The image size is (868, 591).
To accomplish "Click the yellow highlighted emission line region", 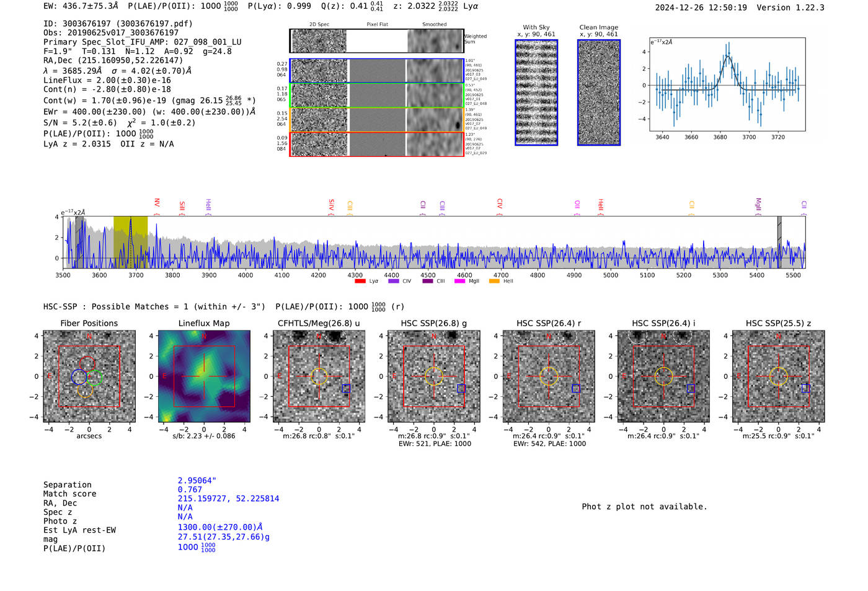I will 130,242.
